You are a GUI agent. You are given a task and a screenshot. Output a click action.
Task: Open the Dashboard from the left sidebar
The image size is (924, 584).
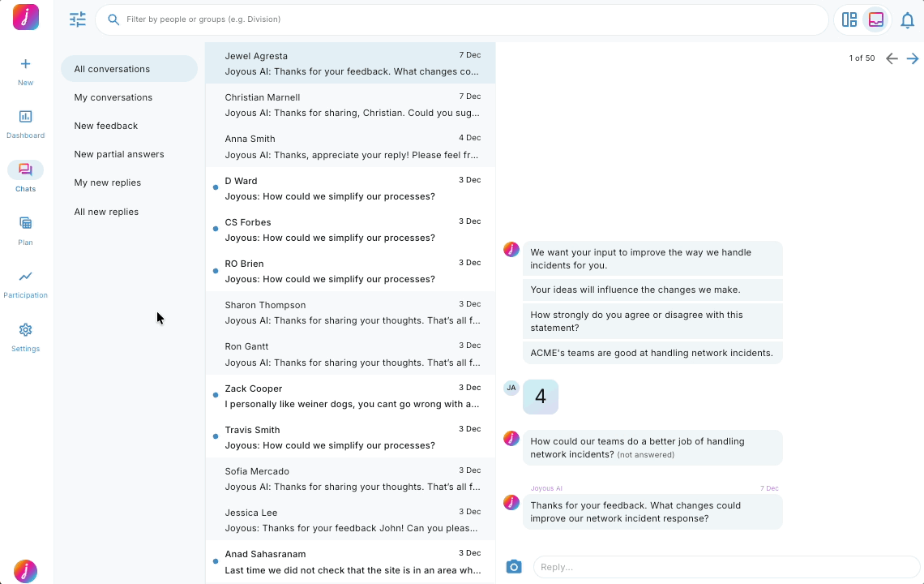pos(25,122)
